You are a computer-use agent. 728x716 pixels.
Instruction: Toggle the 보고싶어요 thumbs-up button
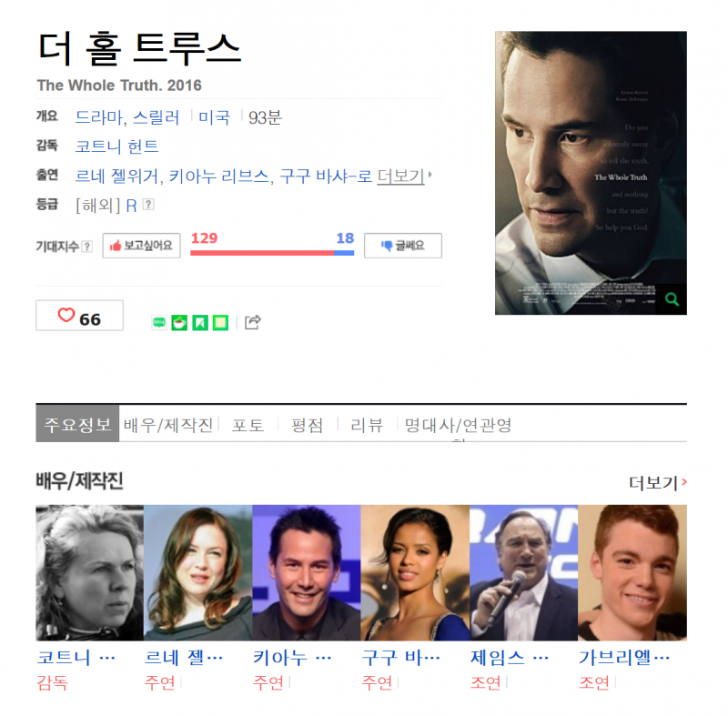141,246
